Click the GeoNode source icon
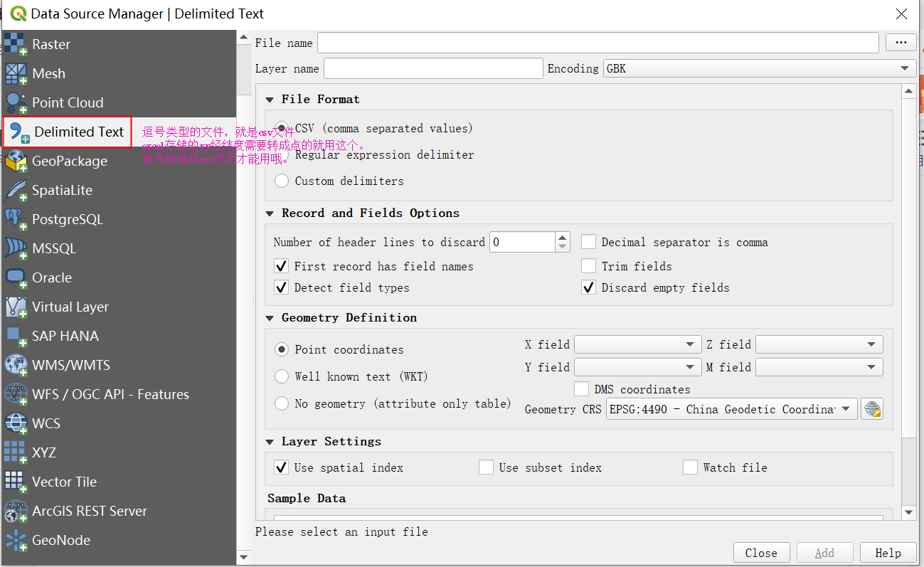924x567 pixels. (16, 540)
